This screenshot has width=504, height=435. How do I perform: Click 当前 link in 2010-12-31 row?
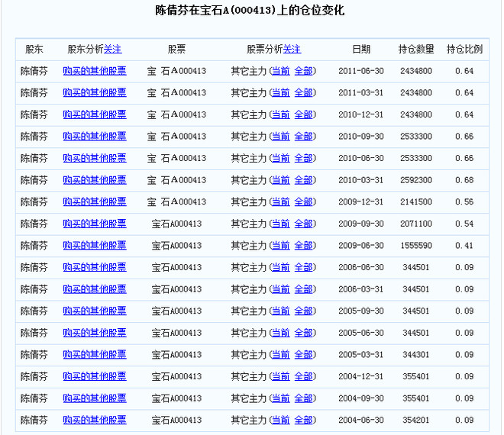pyautogui.click(x=281, y=114)
